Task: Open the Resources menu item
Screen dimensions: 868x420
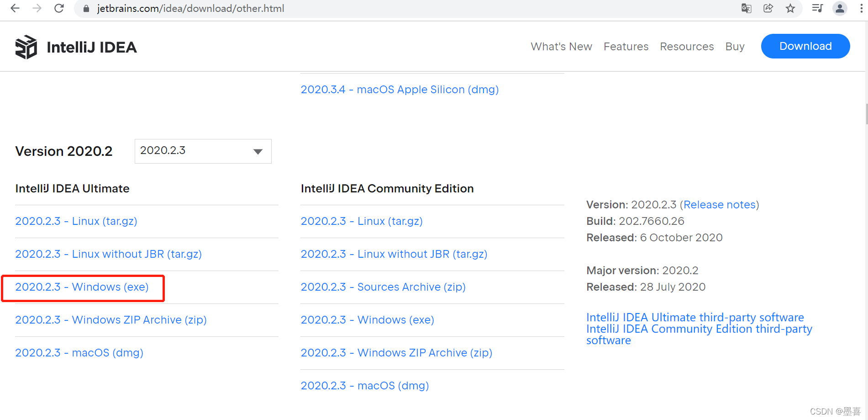Action: [x=687, y=47]
